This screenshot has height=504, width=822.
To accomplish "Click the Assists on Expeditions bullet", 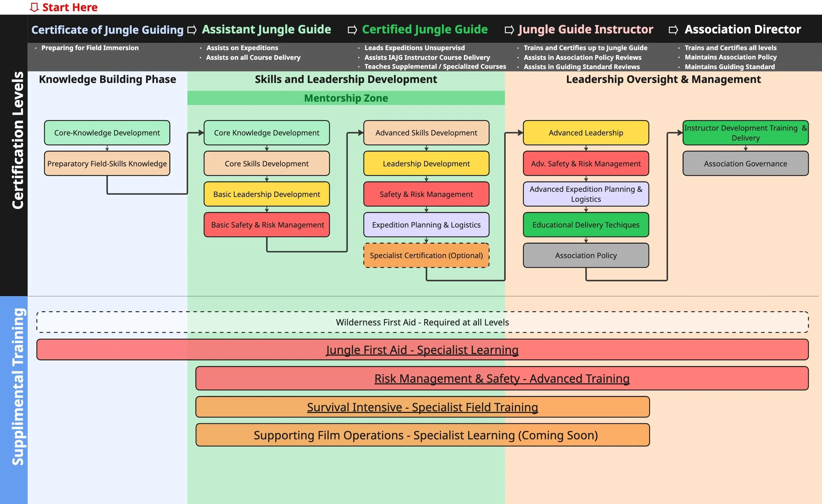I will (242, 48).
